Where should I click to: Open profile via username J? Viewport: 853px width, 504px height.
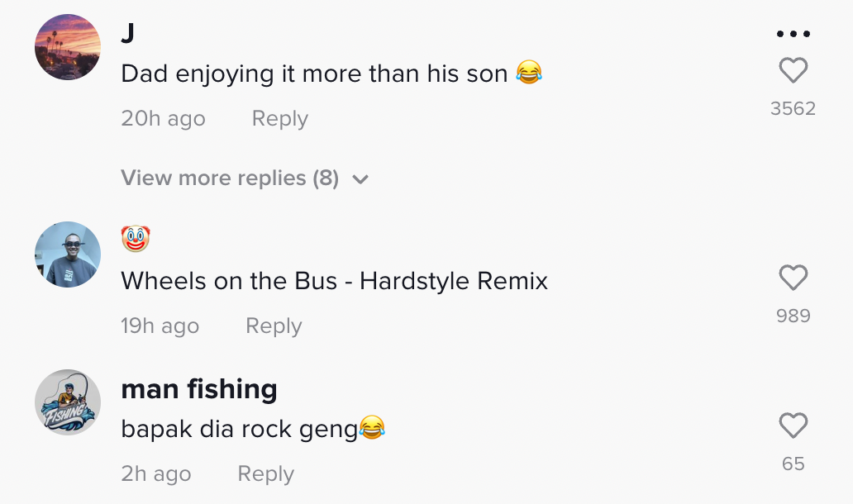click(128, 33)
